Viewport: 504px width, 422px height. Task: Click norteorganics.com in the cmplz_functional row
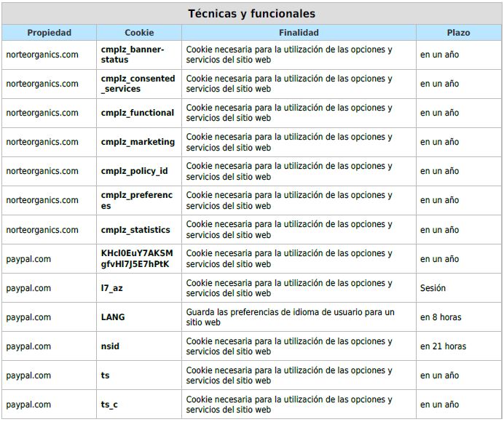click(x=42, y=113)
